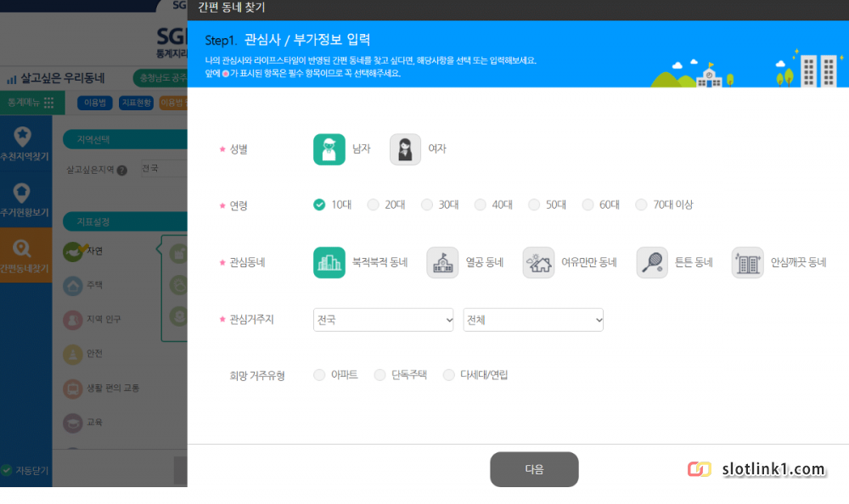This screenshot has height=504, width=849.
Task: Click the 다음 button
Action: click(x=534, y=469)
